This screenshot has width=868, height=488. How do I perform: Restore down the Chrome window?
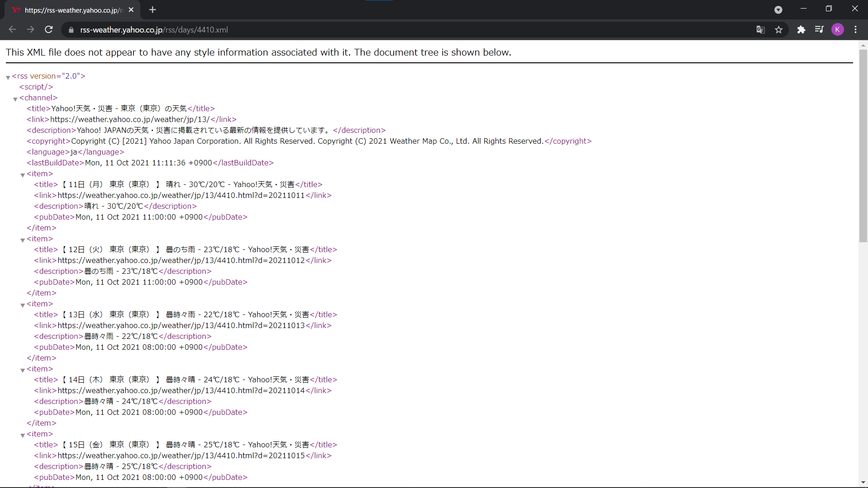pyautogui.click(x=829, y=9)
